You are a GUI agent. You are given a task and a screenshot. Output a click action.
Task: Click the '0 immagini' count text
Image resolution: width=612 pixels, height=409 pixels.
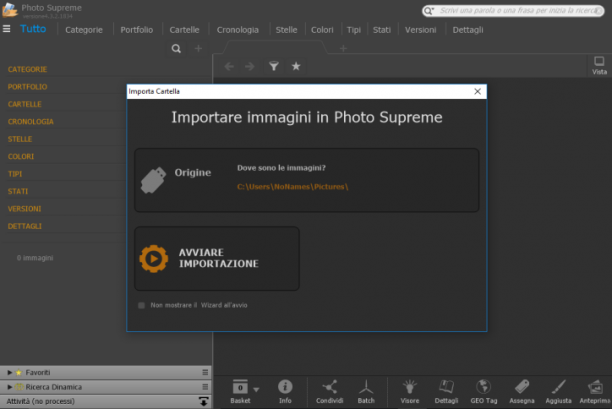tap(35, 258)
